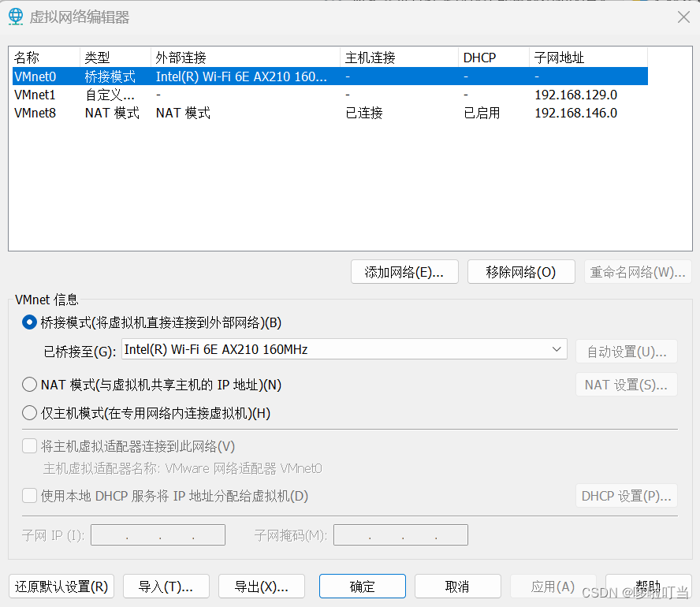Click 还原默认设置(R) button

coord(61,586)
